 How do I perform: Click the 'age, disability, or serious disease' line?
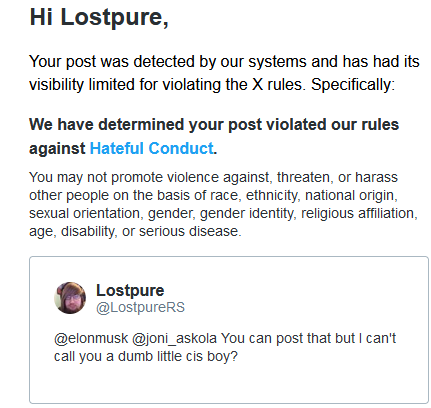135,231
